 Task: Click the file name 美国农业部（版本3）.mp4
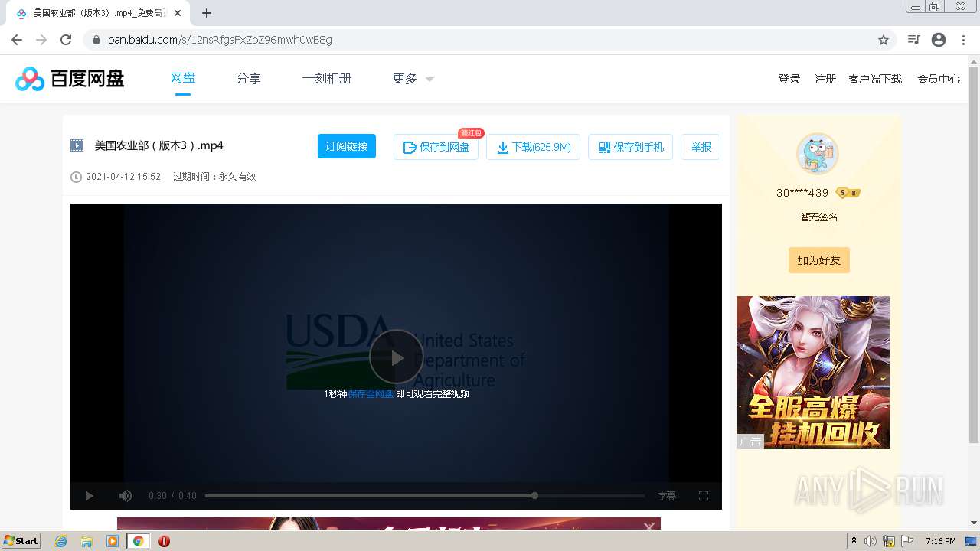tap(159, 145)
